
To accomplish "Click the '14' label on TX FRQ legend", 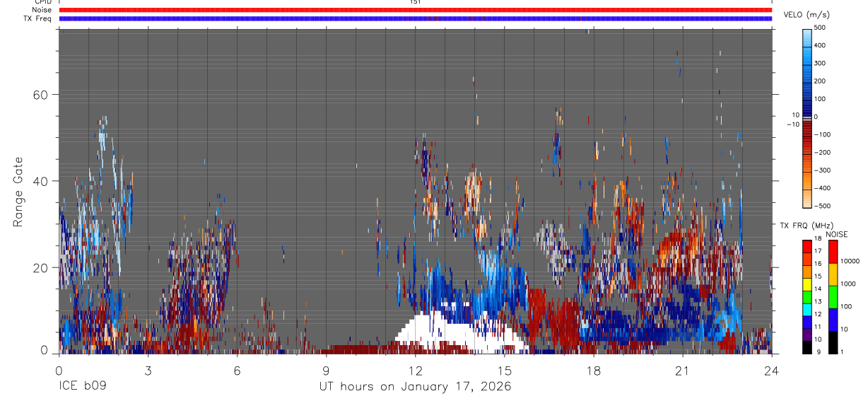I will click(818, 289).
